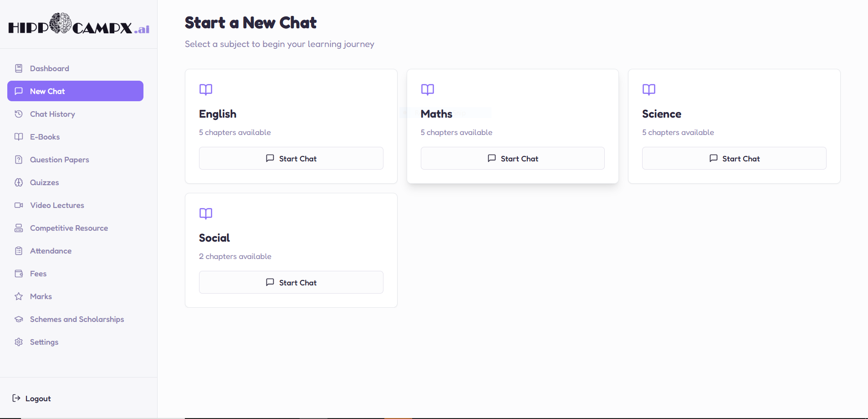The height and width of the screenshot is (419, 868).
Task: Click the Logout arrow icon
Action: (x=16, y=398)
